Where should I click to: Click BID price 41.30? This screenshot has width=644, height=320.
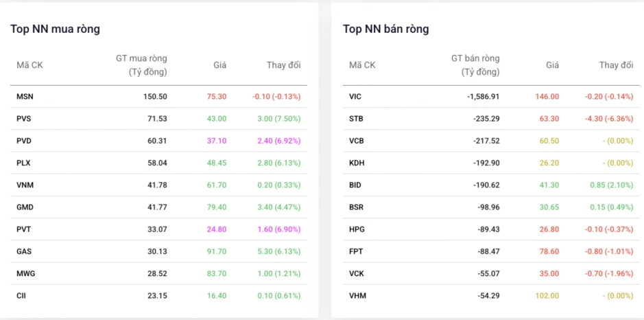(549, 185)
